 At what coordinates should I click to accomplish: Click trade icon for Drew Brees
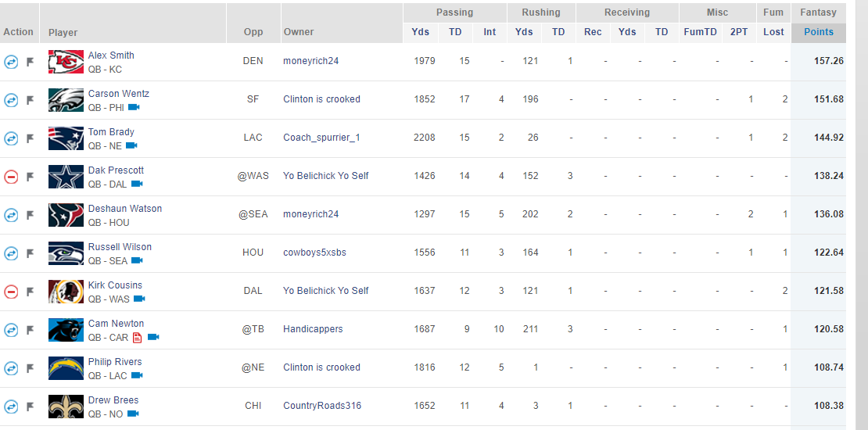coord(11,407)
